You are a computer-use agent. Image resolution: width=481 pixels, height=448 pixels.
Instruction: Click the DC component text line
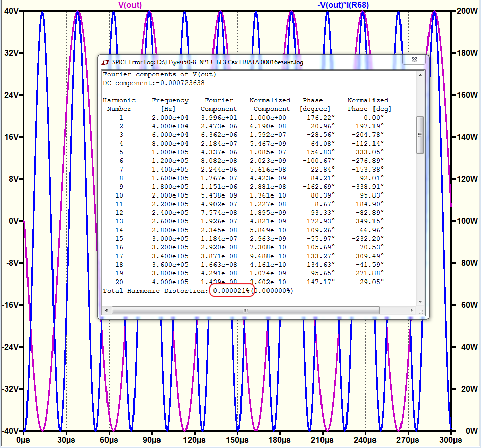(154, 83)
